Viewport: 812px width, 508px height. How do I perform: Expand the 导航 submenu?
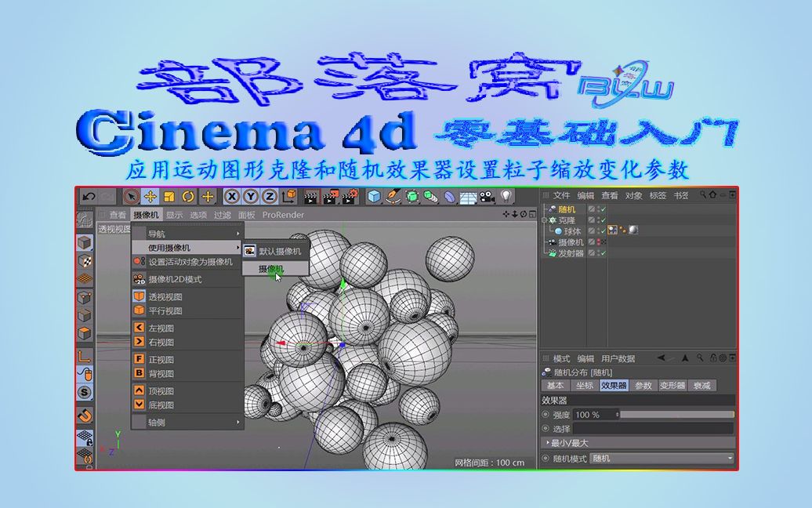pyautogui.click(x=187, y=234)
